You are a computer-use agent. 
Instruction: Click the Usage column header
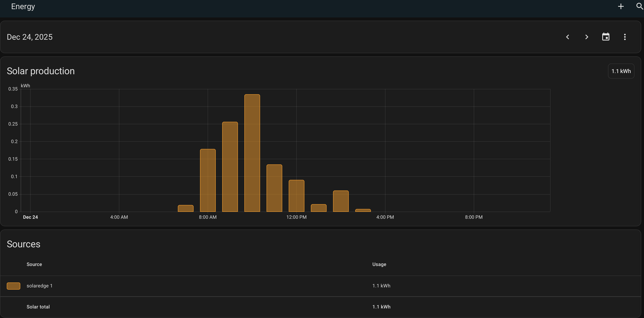click(379, 264)
